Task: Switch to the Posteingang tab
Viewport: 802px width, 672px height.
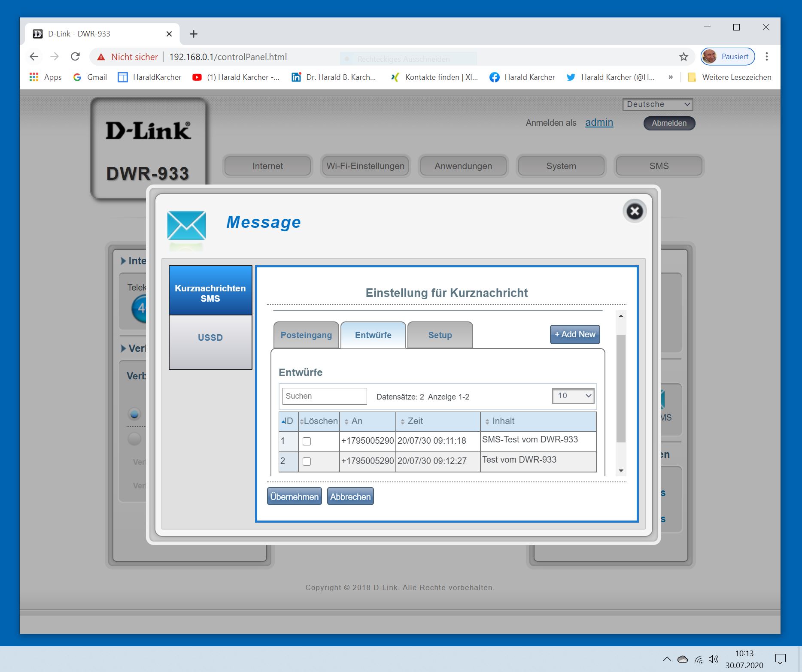Action: [306, 335]
